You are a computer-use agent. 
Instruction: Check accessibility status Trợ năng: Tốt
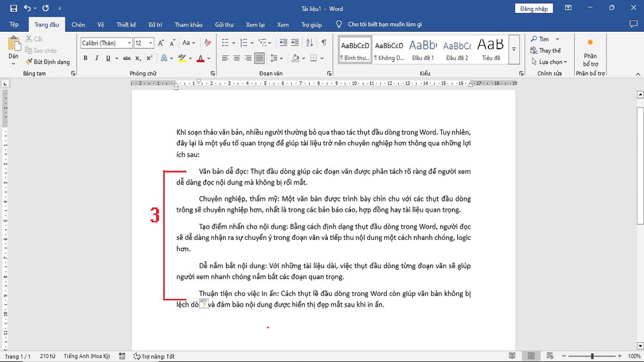[x=154, y=356]
